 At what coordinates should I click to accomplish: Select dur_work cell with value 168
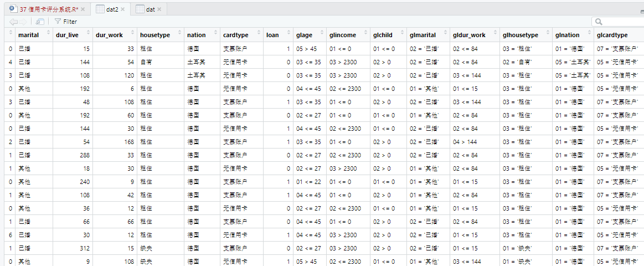coord(115,142)
